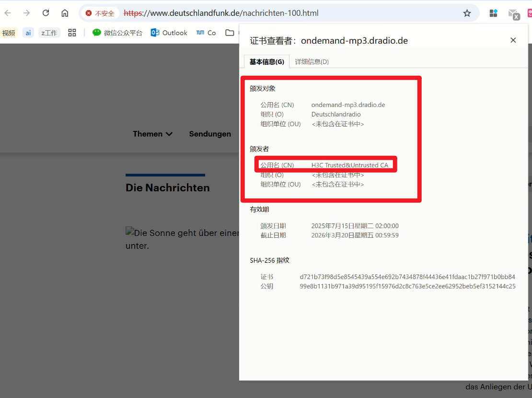Image resolution: width=532 pixels, height=398 pixels.
Task: Click the red not-secure warning badge
Action: (x=101, y=13)
